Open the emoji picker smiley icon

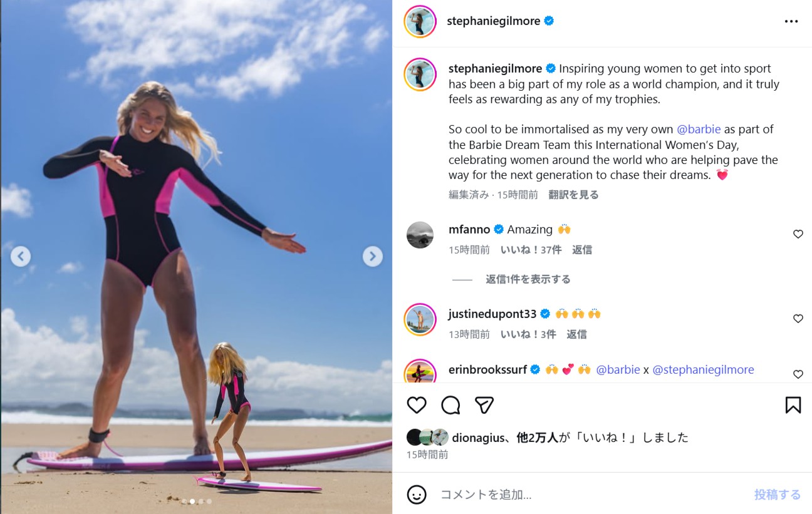pos(417,495)
